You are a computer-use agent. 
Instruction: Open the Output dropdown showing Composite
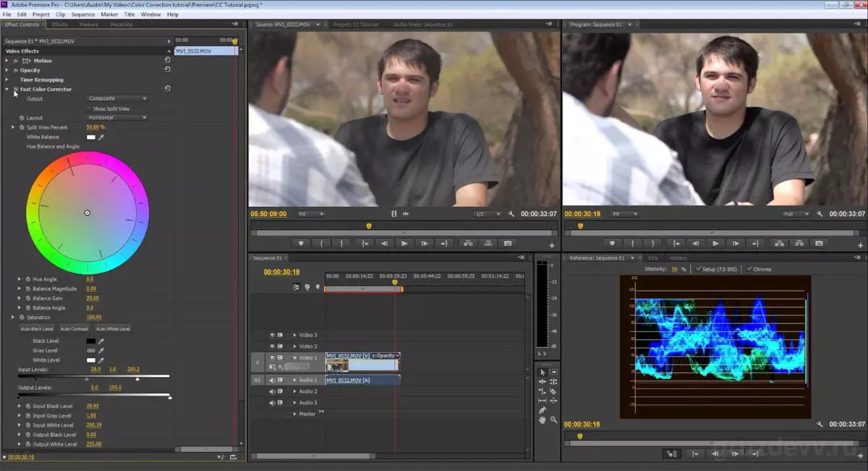point(117,98)
